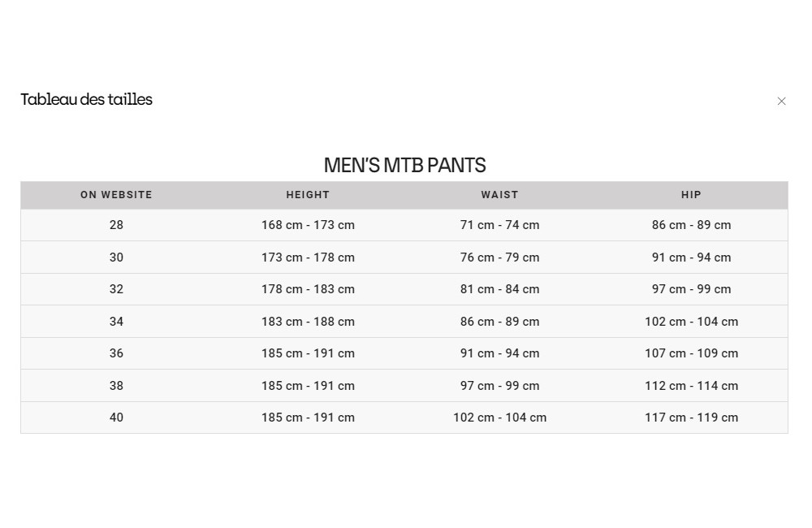Select size 34 row label
This screenshot has height=528, width=812.
point(116,321)
